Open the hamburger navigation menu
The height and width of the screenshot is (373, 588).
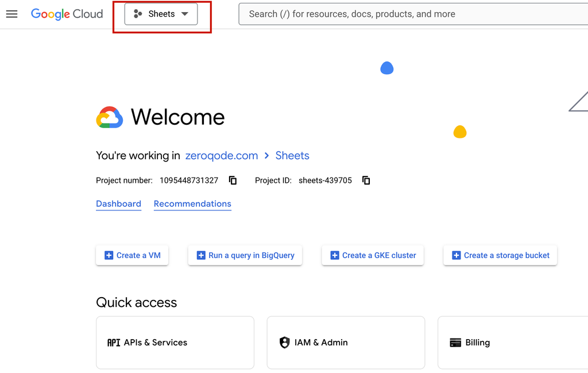(11, 14)
